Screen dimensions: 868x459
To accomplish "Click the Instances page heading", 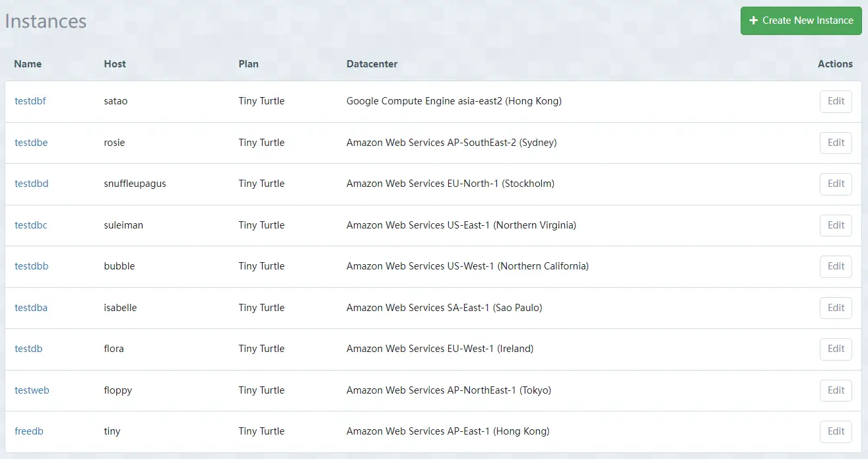I will pyautogui.click(x=46, y=20).
